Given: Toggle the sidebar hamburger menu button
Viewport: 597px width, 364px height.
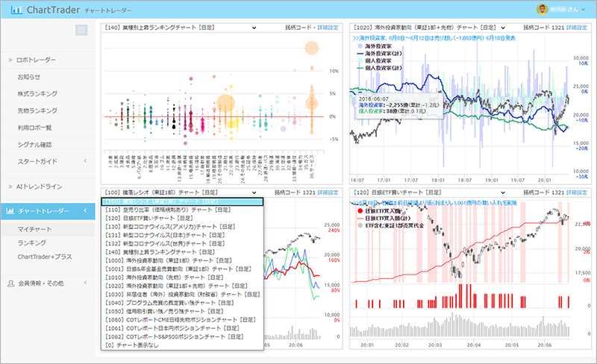Looking at the screenshot, I should (81, 30).
